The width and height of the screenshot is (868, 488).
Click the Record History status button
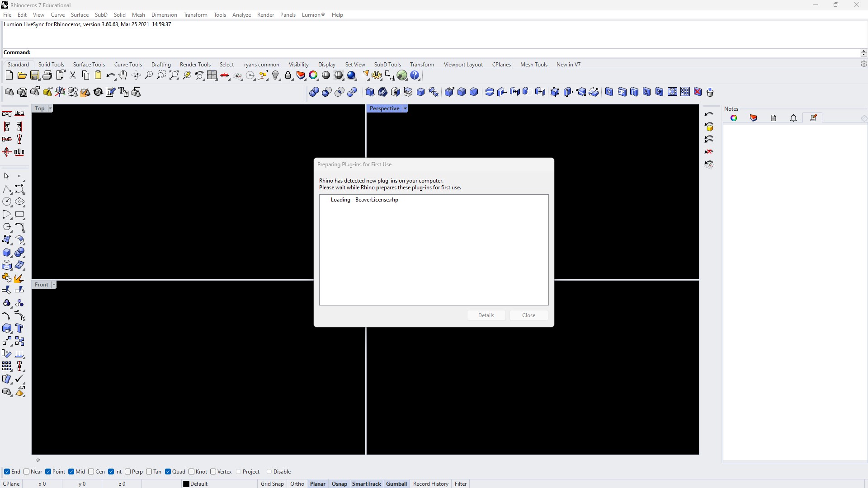tap(430, 484)
